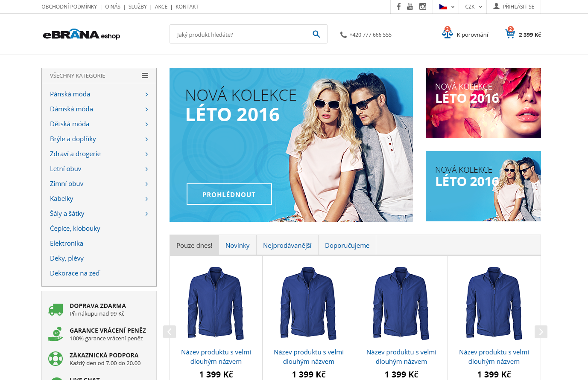Click the Zákaznická podpora heading

(x=104, y=355)
